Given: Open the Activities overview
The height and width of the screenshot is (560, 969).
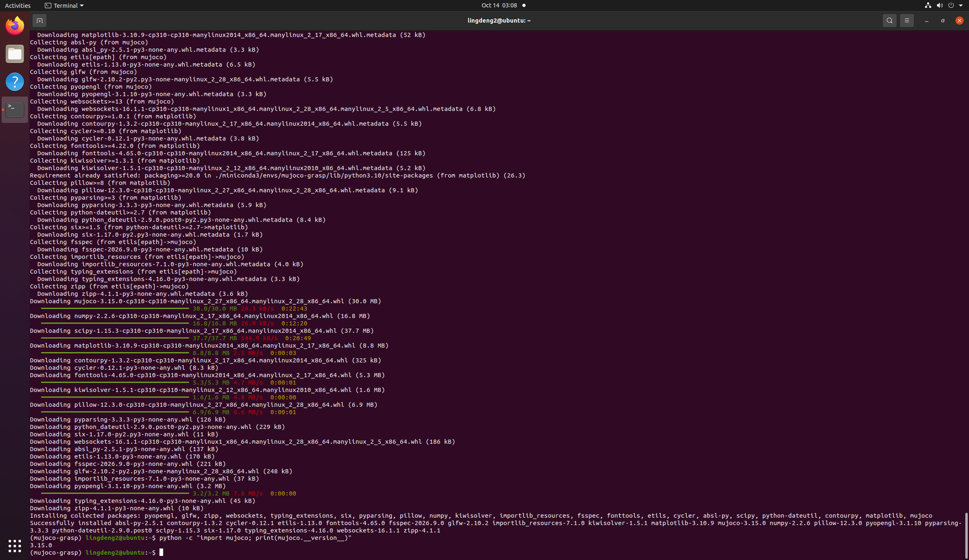Looking at the screenshot, I should click(18, 5).
